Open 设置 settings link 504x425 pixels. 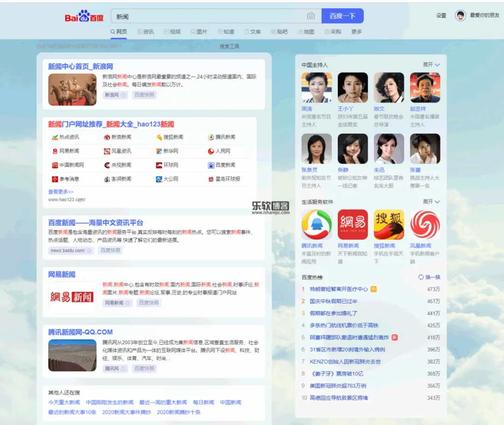(441, 15)
